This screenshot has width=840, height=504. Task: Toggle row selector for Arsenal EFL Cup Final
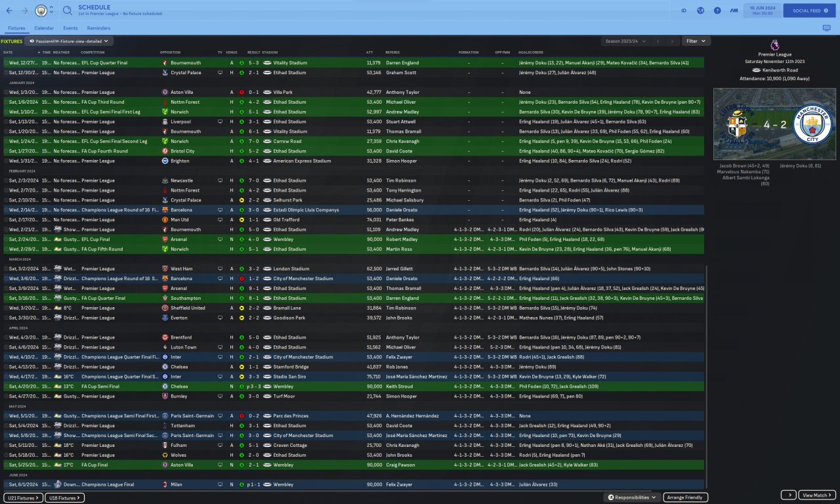(6, 240)
